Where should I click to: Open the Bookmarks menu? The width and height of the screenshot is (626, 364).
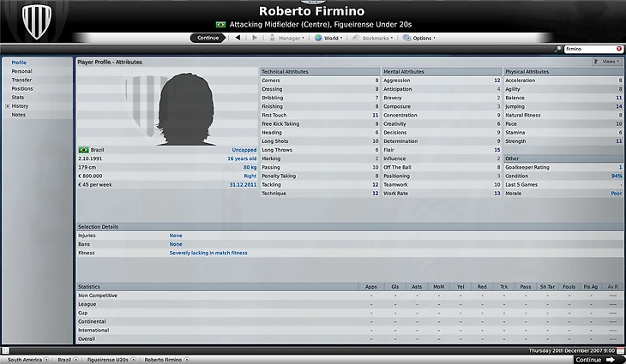(x=372, y=38)
